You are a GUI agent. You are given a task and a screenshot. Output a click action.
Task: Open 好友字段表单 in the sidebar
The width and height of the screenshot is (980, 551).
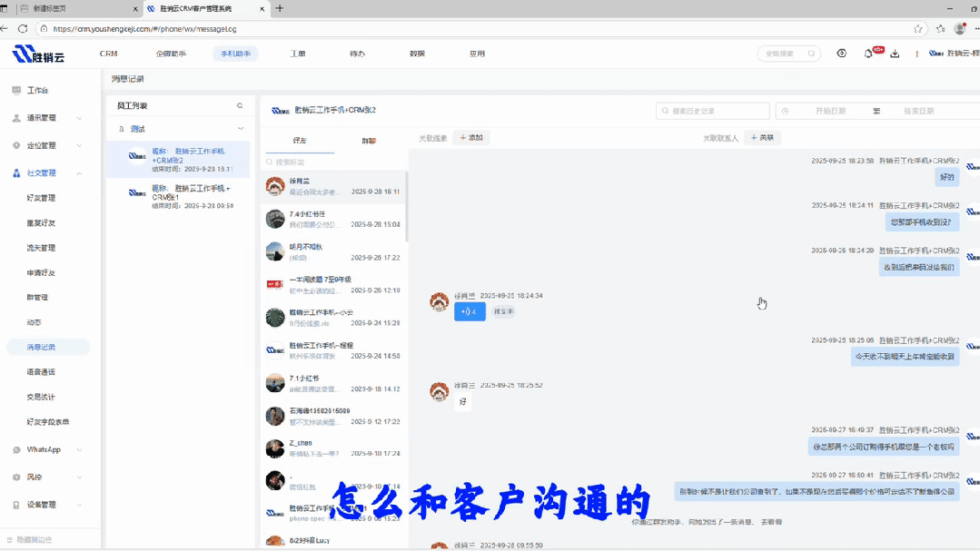click(x=48, y=422)
